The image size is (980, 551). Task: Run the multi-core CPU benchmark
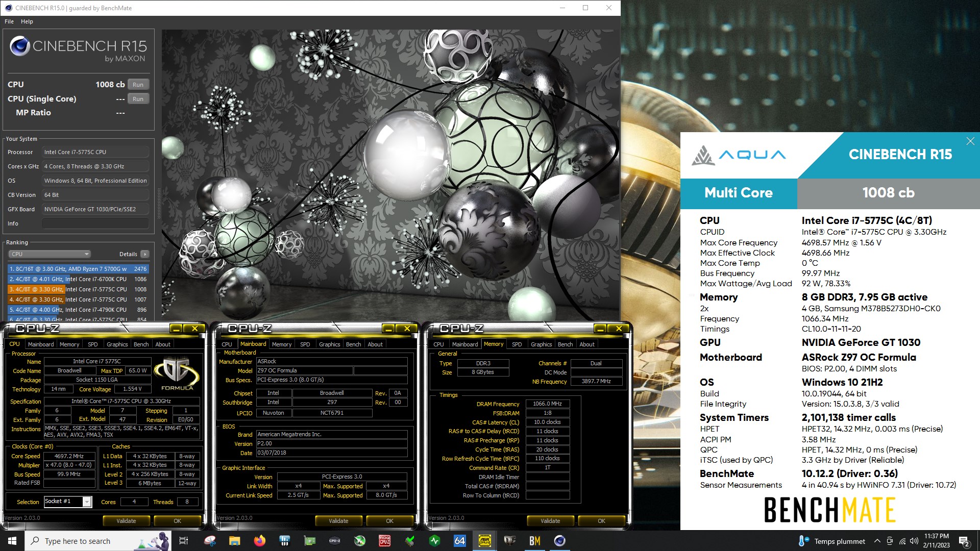tap(138, 85)
